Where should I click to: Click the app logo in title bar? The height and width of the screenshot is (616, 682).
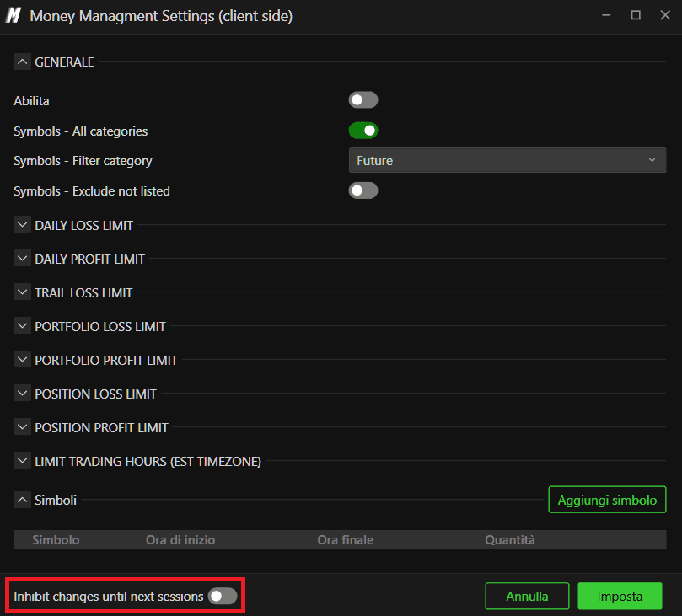tap(13, 16)
